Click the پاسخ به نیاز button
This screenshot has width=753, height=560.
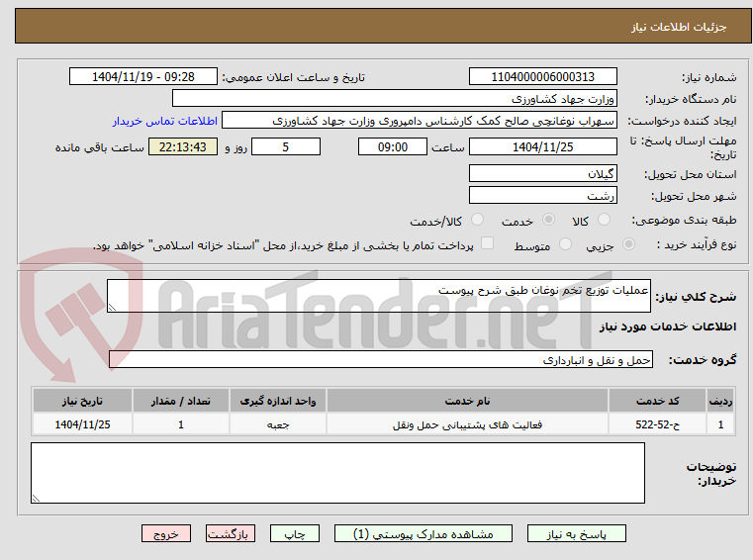(576, 533)
